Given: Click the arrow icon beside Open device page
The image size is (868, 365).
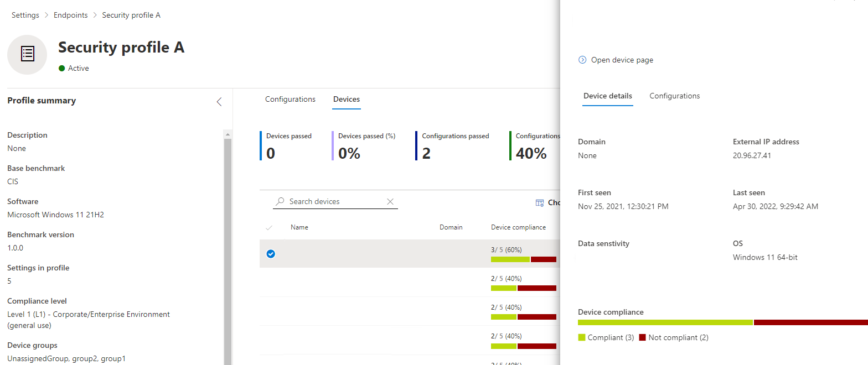Looking at the screenshot, I should click(x=582, y=60).
